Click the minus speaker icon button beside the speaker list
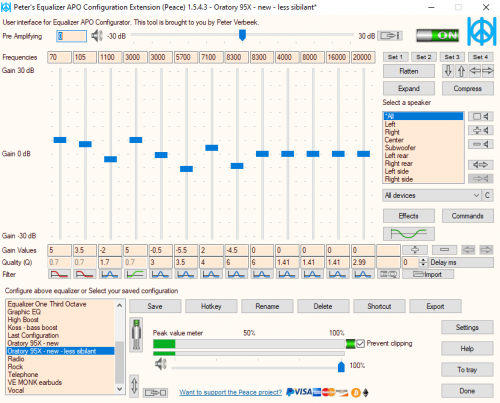500x403 pixels. (x=481, y=144)
